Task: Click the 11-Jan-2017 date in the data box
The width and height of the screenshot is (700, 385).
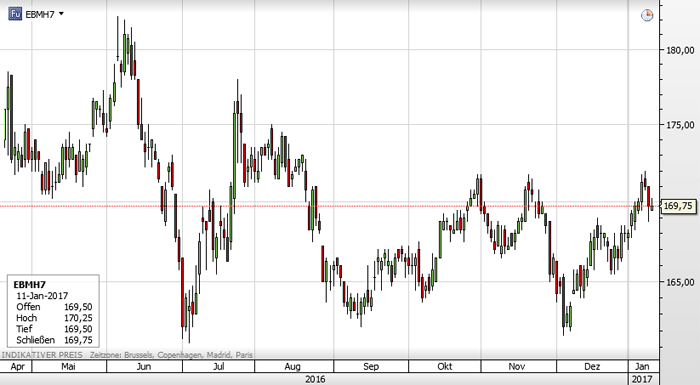Action: click(42, 296)
